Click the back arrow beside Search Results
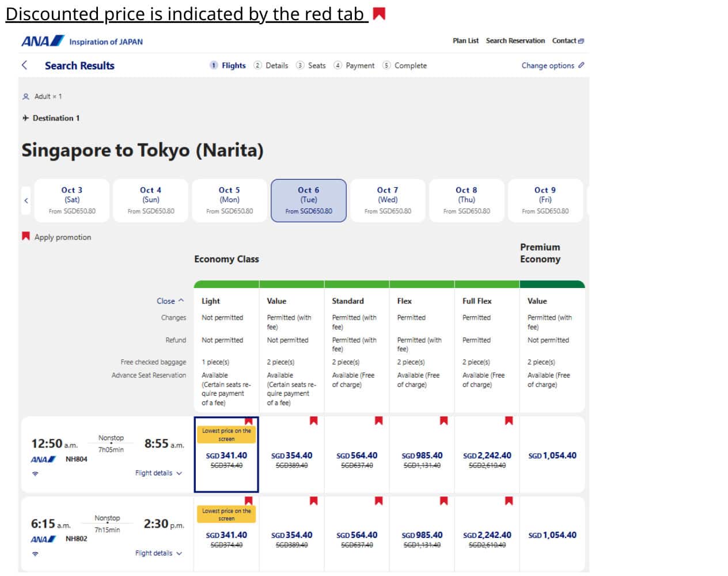Viewport: 728px width, 576px height. 25,65
